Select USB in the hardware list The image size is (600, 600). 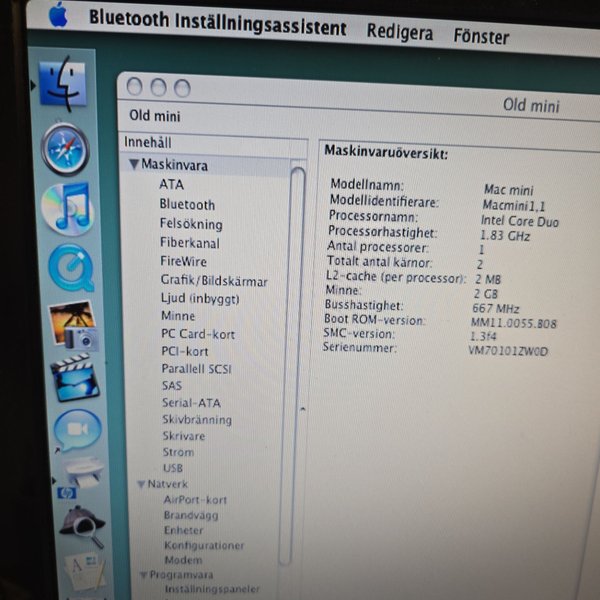173,468
